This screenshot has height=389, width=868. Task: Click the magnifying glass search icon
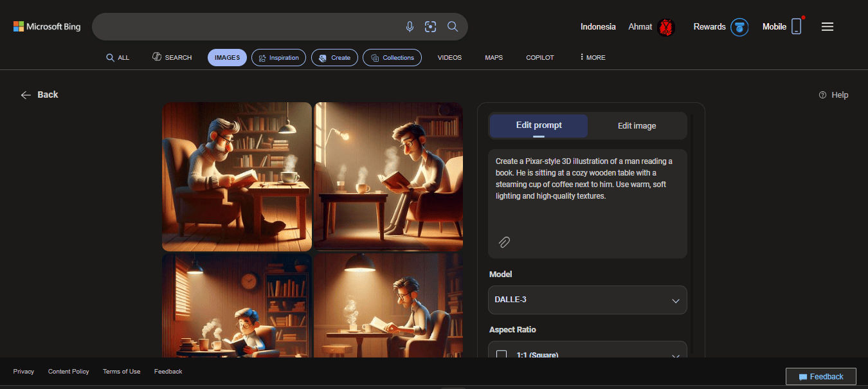pos(453,26)
